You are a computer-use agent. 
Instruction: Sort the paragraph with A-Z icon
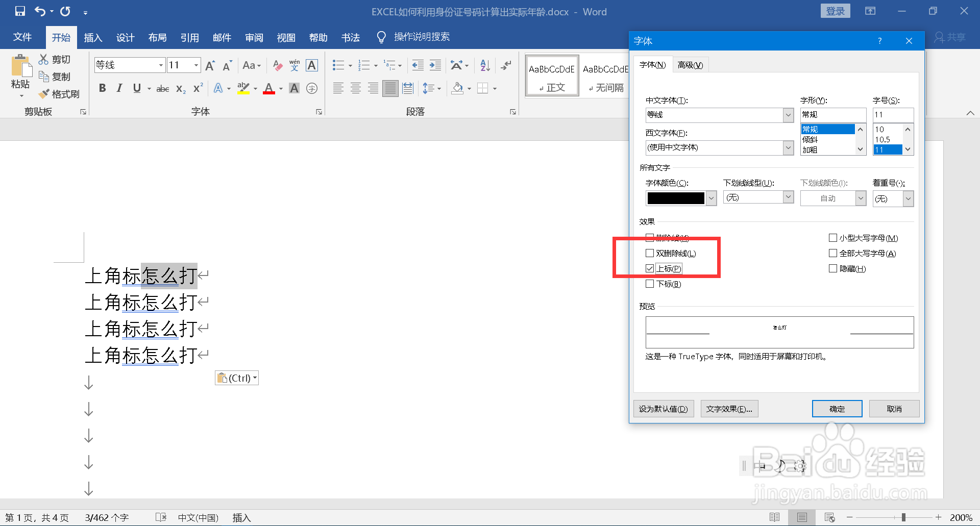[485, 65]
